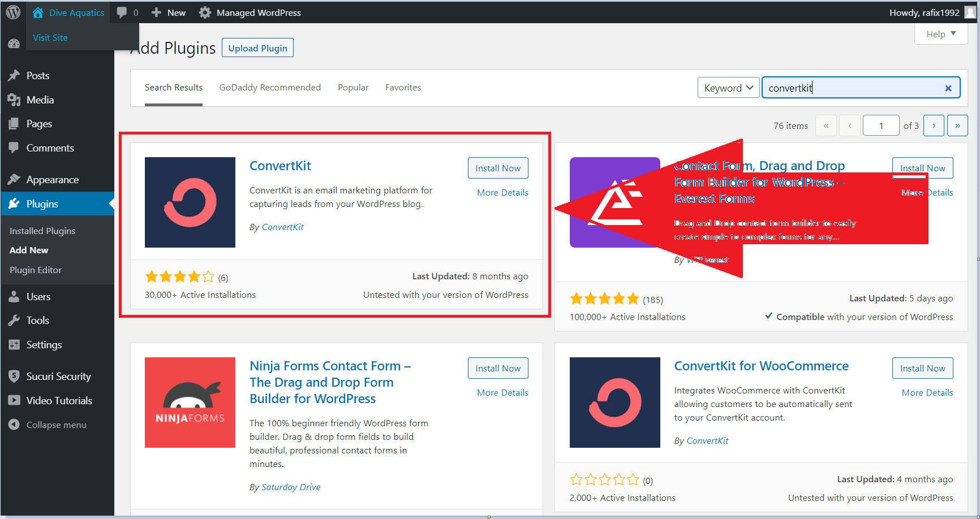Open the Appearance section
Viewport: 980px width, 519px height.
point(51,179)
